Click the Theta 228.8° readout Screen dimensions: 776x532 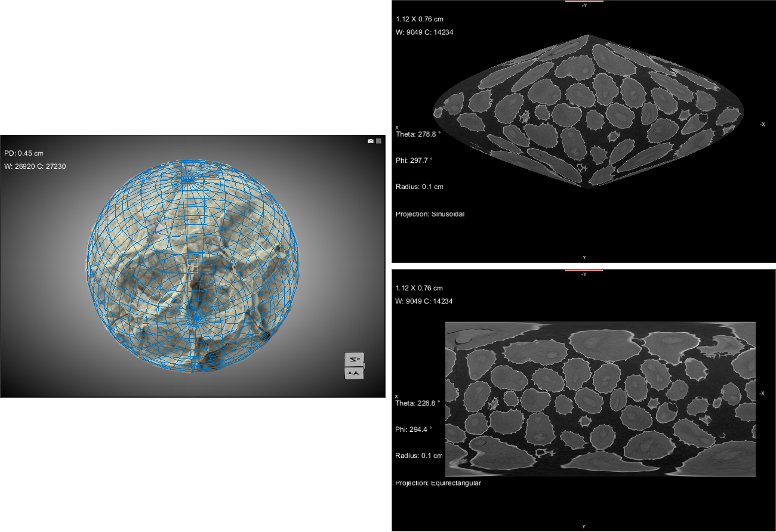[418, 403]
